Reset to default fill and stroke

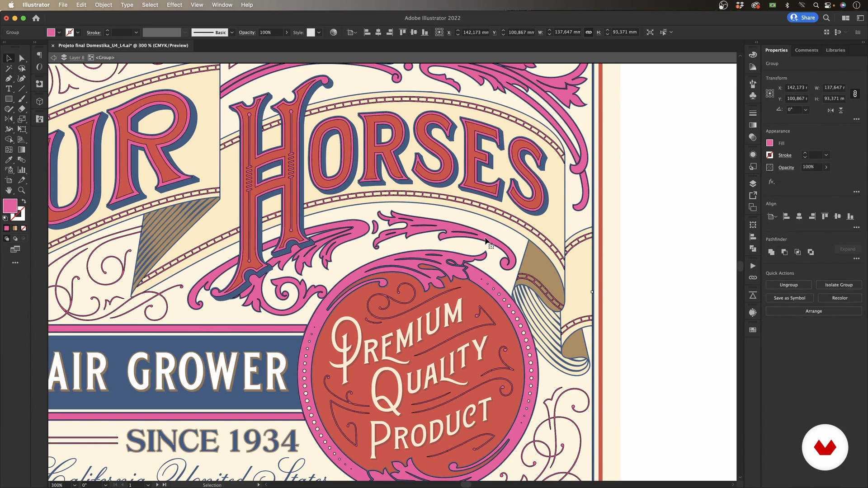tap(5, 218)
